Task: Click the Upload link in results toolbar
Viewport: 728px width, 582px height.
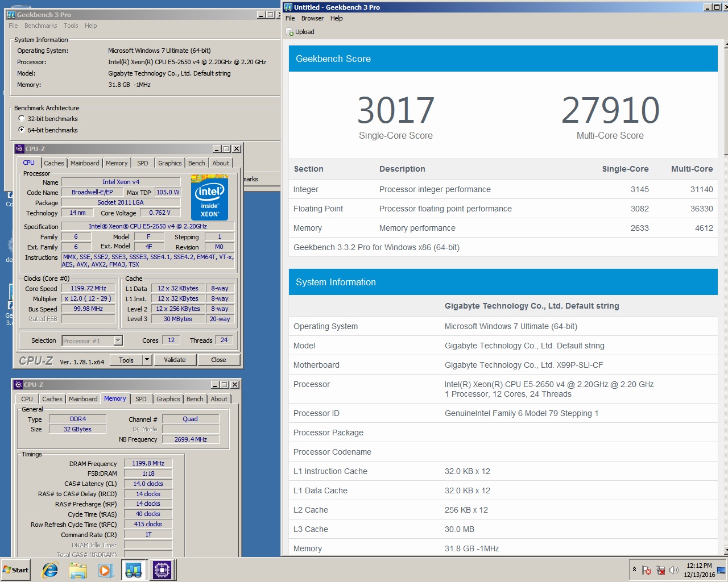Action: 305,32
